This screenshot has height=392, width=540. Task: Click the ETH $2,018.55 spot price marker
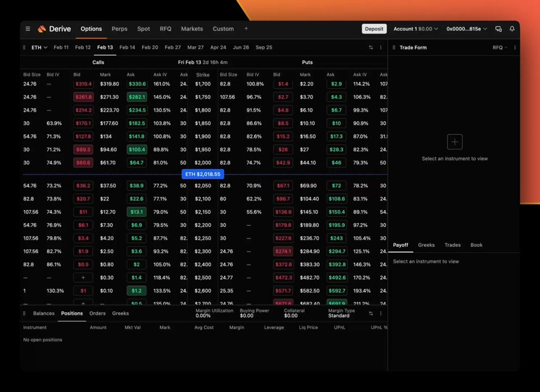203,174
